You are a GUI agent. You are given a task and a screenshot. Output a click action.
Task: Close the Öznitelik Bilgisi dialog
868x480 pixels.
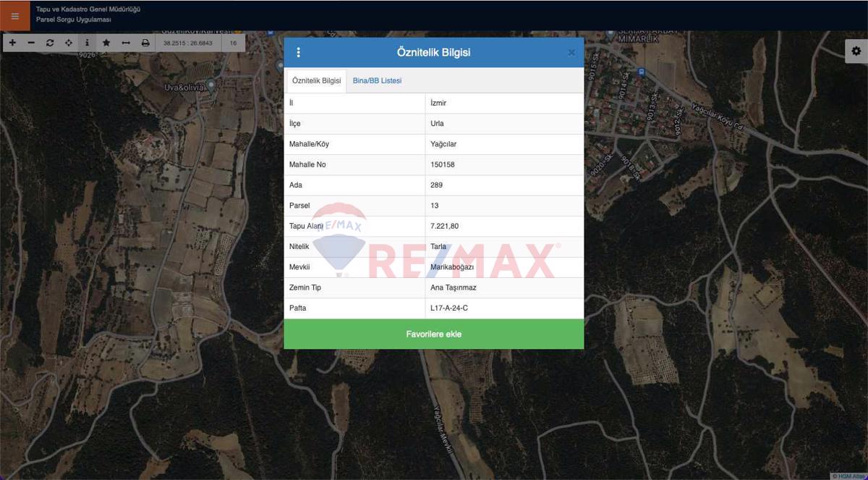(571, 51)
